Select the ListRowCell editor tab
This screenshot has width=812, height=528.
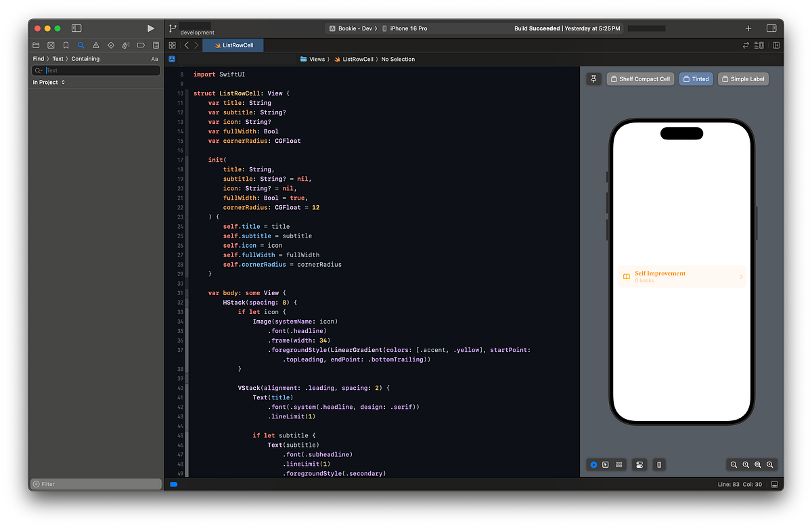pos(233,45)
